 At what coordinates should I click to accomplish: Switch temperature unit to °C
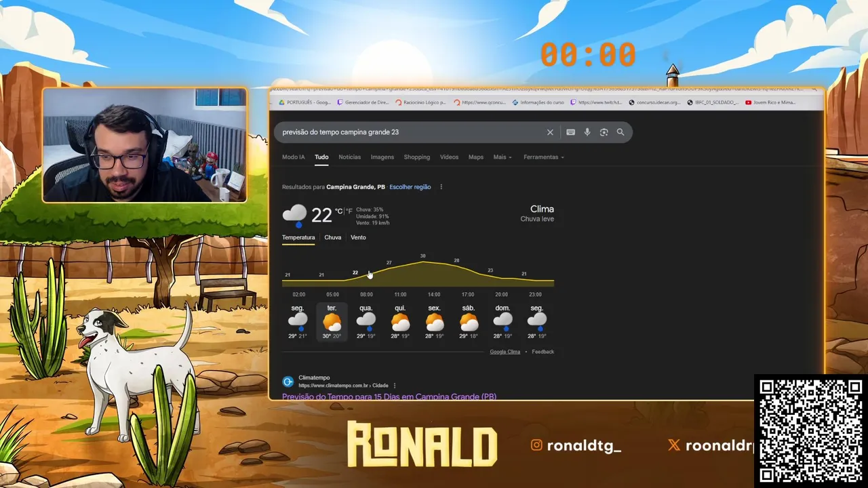point(338,211)
